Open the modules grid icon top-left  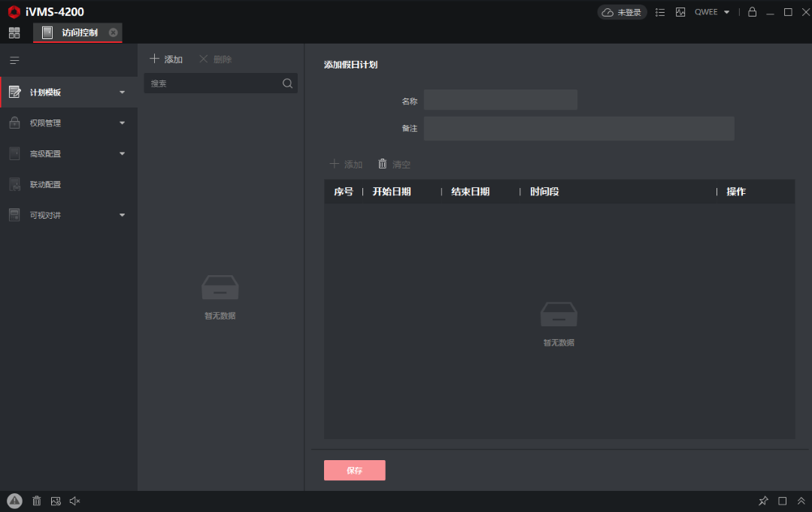click(14, 32)
